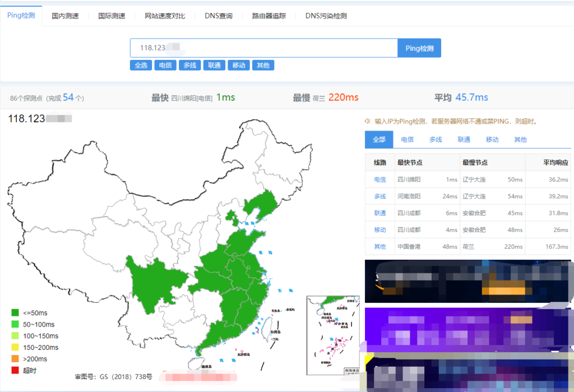Select the 联通 tab above results table
The image size is (574, 392).
point(464,139)
